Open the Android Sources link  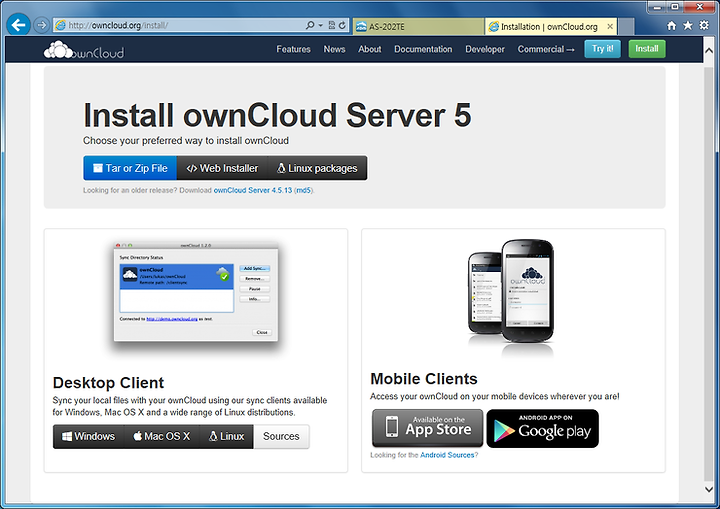coord(447,455)
